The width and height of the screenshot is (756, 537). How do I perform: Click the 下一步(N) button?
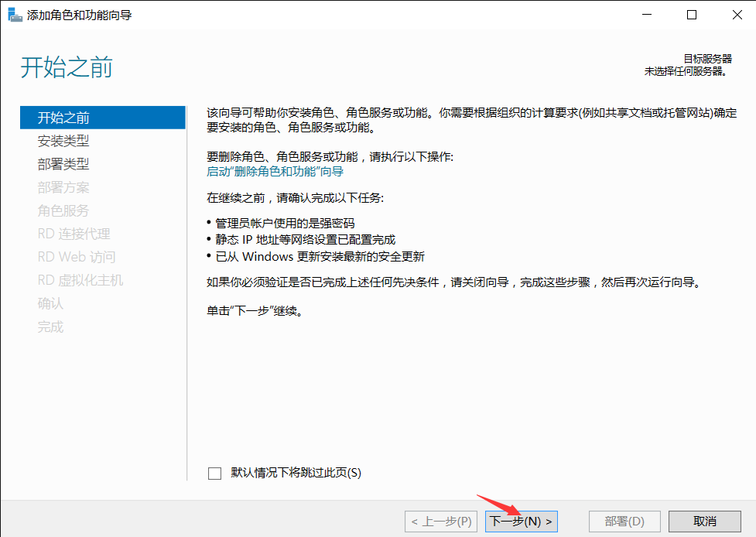(522, 522)
